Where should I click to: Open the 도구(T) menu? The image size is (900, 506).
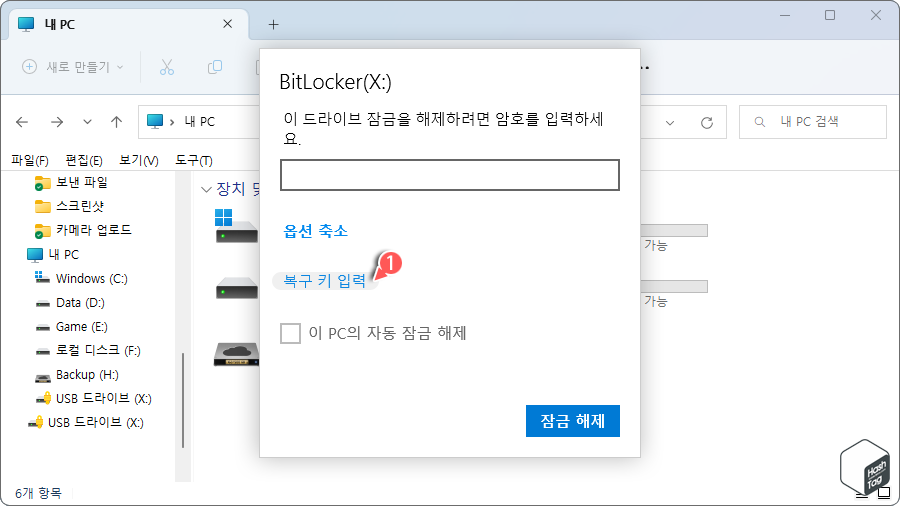pos(194,161)
